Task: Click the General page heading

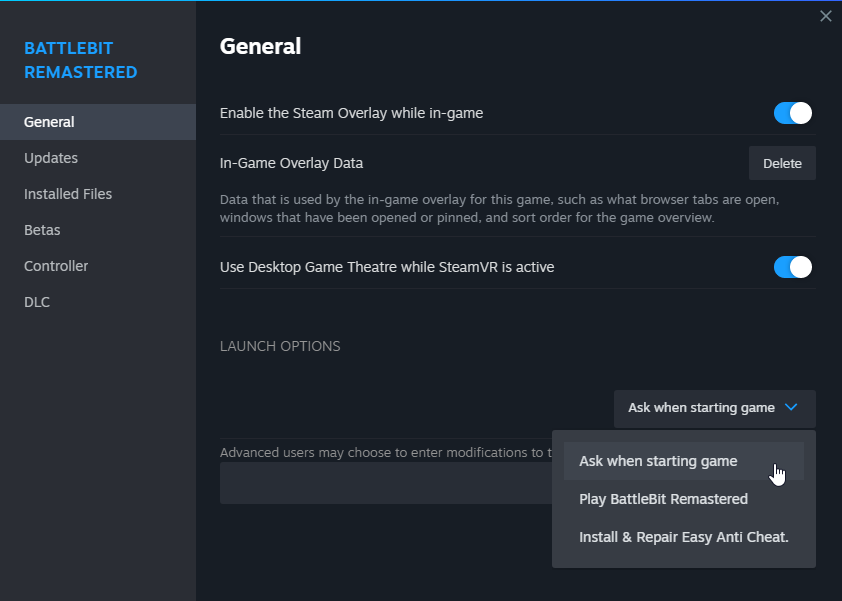Action: coord(260,46)
